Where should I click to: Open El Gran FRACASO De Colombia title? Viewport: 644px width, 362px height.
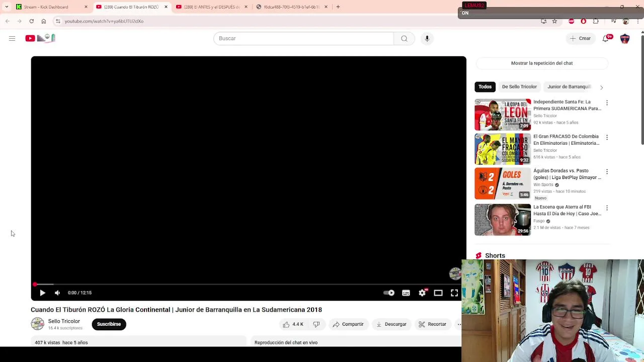[x=566, y=140]
